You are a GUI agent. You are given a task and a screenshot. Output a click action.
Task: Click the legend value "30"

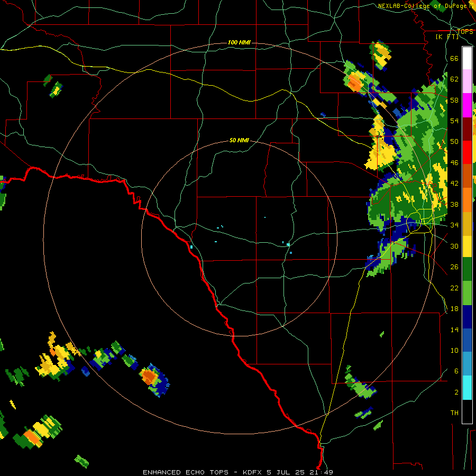[x=454, y=246]
